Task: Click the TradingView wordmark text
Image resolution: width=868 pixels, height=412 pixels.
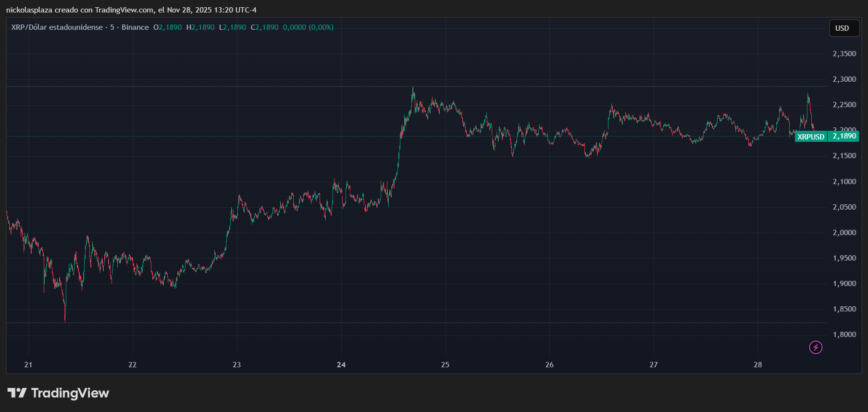Action: tap(70, 393)
